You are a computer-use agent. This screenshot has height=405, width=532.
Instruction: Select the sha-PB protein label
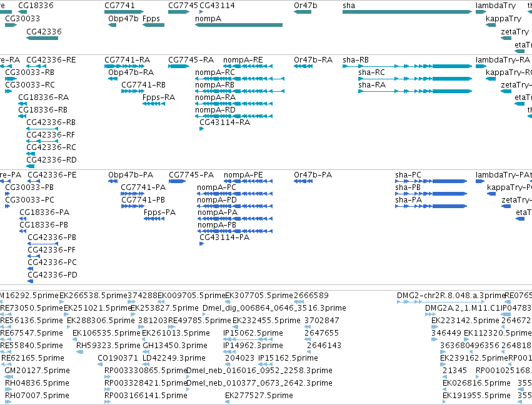[x=408, y=187]
